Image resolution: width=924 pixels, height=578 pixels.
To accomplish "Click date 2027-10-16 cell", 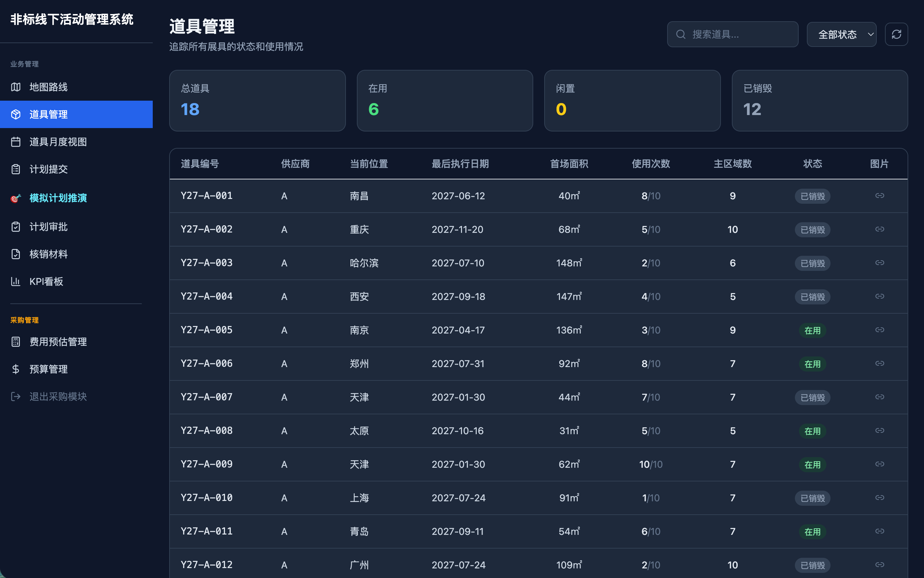I will click(458, 431).
